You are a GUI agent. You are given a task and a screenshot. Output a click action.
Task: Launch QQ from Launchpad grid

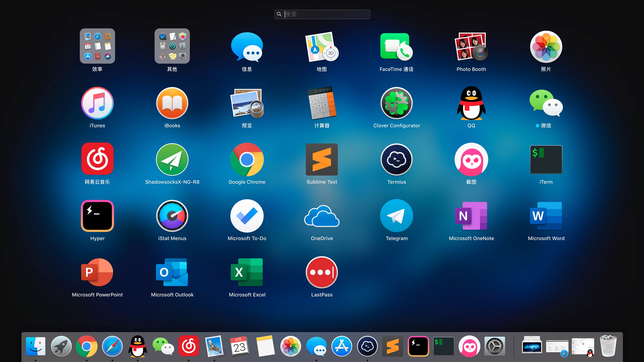[471, 103]
